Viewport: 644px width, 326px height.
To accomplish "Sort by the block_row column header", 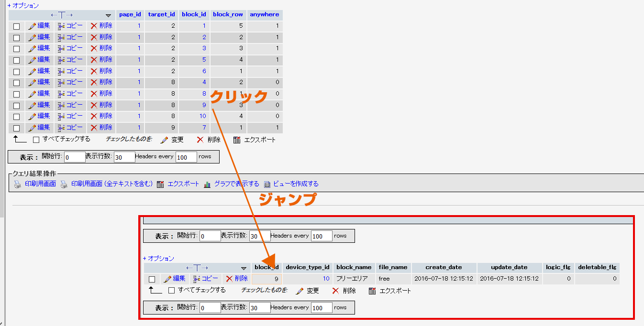I will (x=228, y=14).
